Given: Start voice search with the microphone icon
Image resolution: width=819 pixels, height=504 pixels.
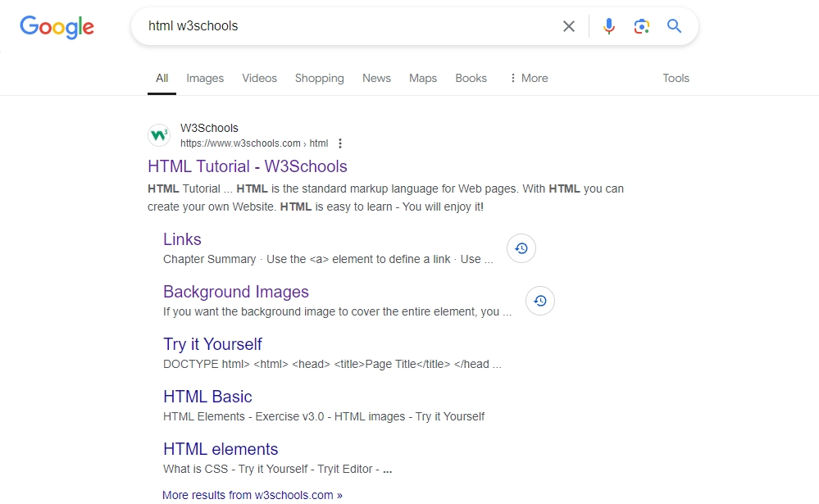Looking at the screenshot, I should 608,26.
